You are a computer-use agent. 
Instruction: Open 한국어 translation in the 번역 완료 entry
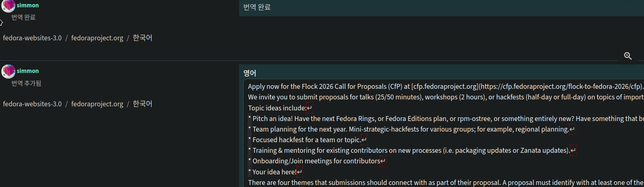pos(142,38)
